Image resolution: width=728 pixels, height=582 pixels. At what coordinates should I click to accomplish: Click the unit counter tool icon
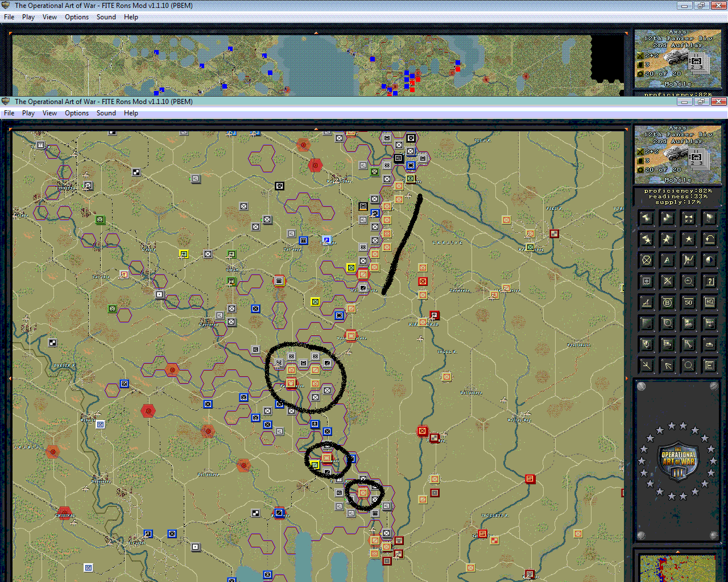click(x=647, y=281)
